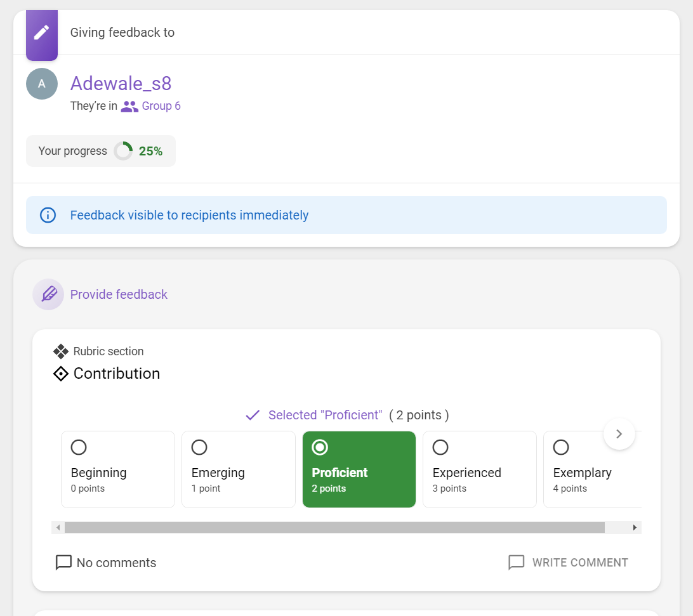Select the Exemplary 4 points radio
This screenshot has height=616, width=693.
click(x=561, y=447)
